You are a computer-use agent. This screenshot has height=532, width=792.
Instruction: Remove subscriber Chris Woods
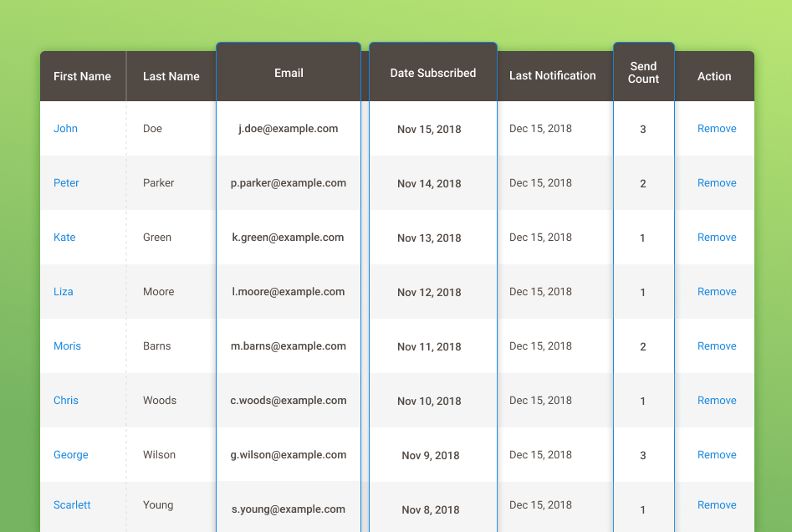click(x=717, y=400)
